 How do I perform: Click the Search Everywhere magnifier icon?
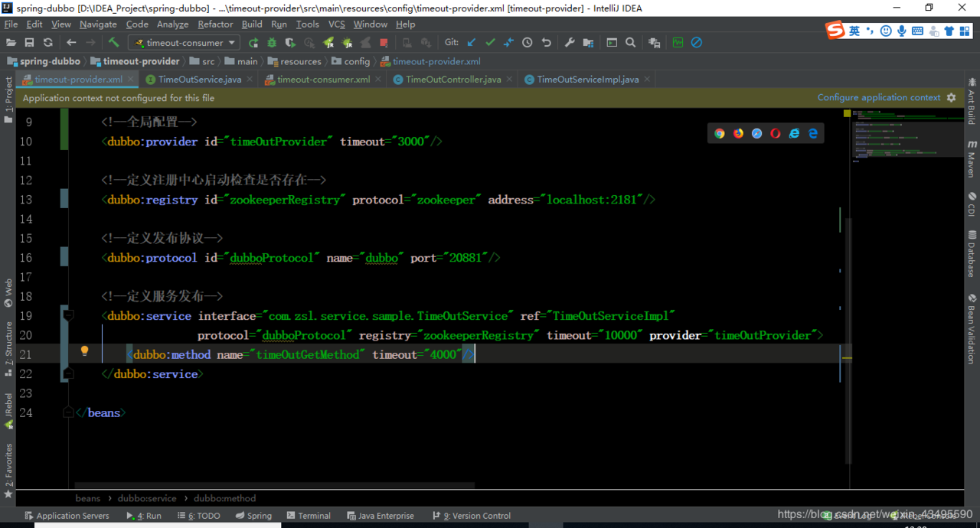pos(631,43)
